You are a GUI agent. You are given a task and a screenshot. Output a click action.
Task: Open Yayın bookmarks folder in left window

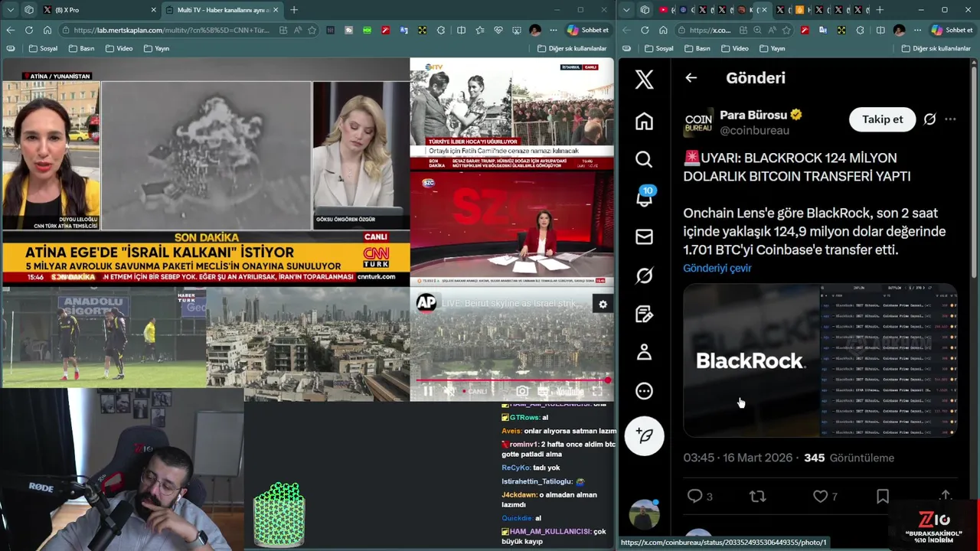[x=155, y=48]
